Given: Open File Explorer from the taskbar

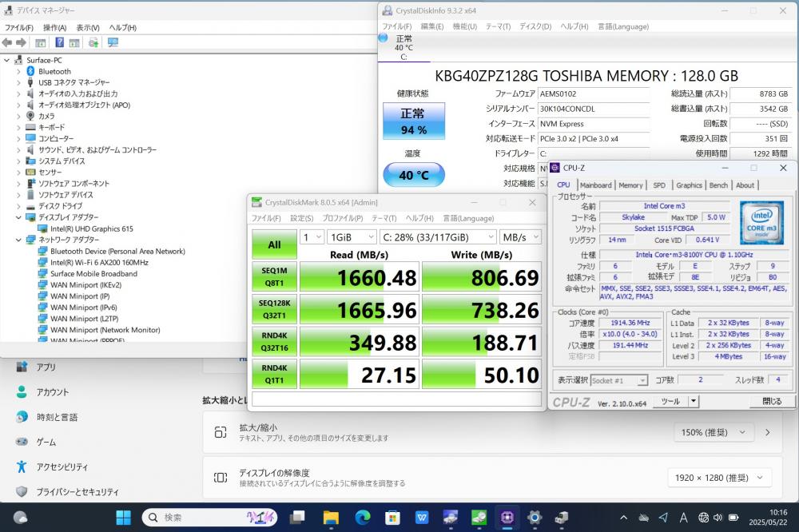Looking at the screenshot, I should click(331, 518).
